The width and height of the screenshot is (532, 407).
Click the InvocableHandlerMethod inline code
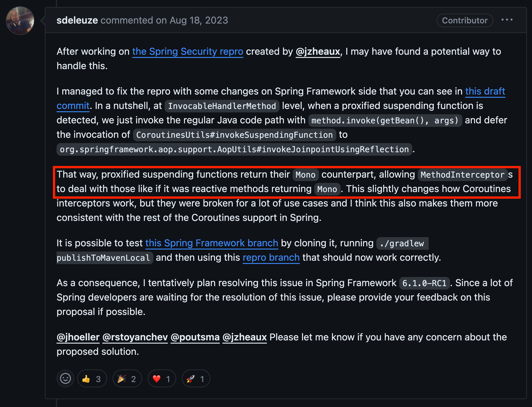tap(222, 106)
